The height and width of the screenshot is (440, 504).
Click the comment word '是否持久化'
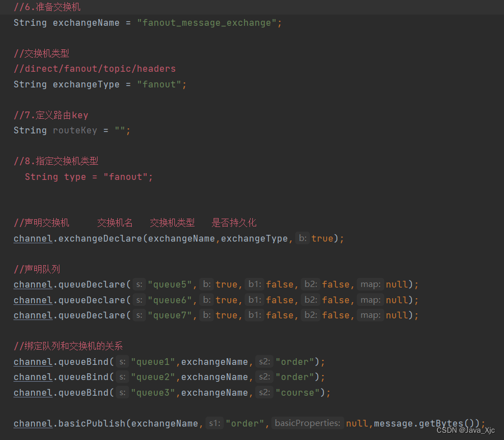coord(234,223)
